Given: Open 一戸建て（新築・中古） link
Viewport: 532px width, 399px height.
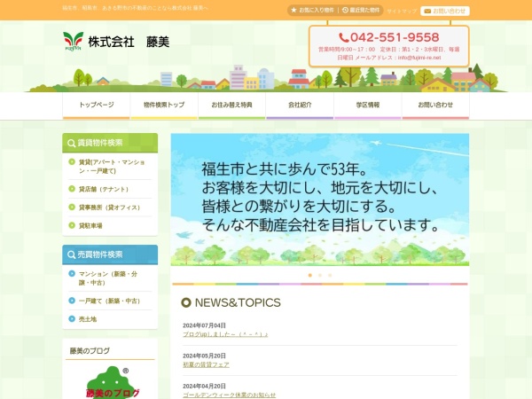Looking at the screenshot, I should coord(109,301).
